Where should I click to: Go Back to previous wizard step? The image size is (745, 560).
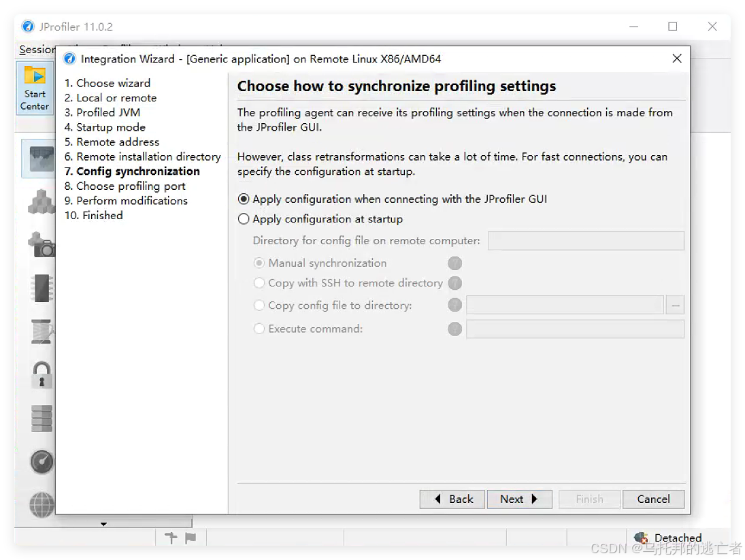coord(452,499)
